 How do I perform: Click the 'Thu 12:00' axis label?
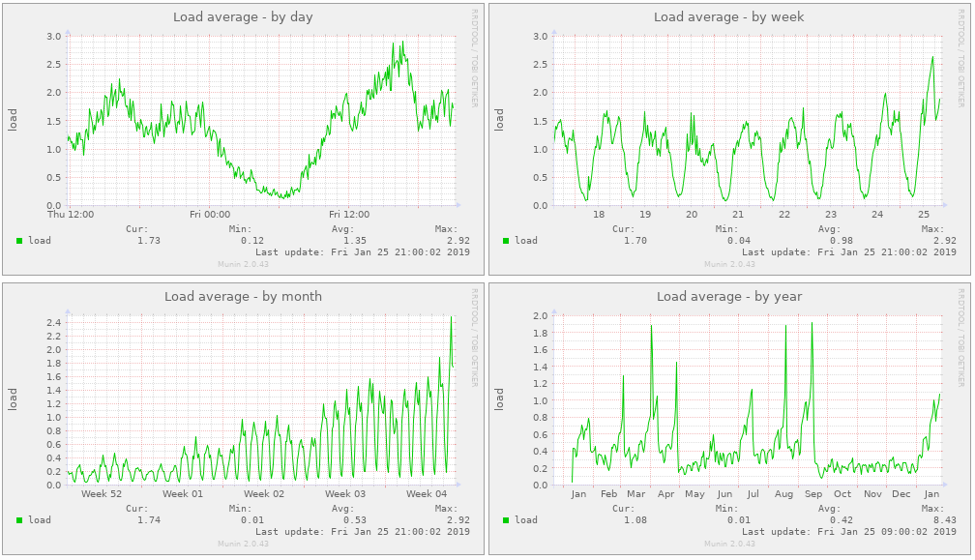tap(71, 215)
